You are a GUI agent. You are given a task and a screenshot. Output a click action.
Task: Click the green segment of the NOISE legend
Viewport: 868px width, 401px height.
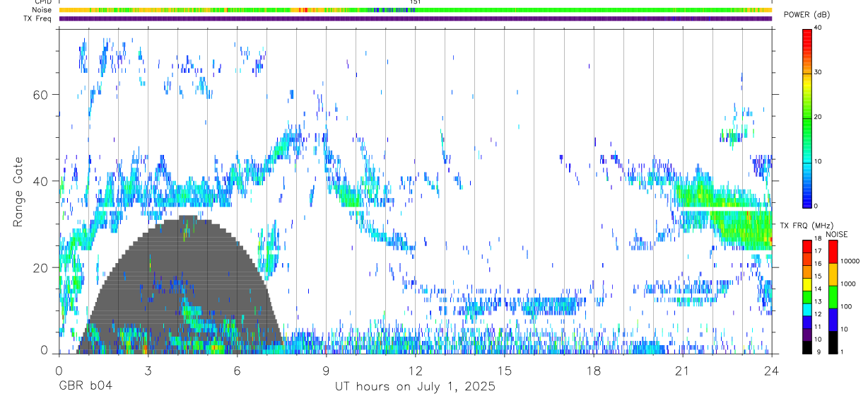tap(833, 297)
